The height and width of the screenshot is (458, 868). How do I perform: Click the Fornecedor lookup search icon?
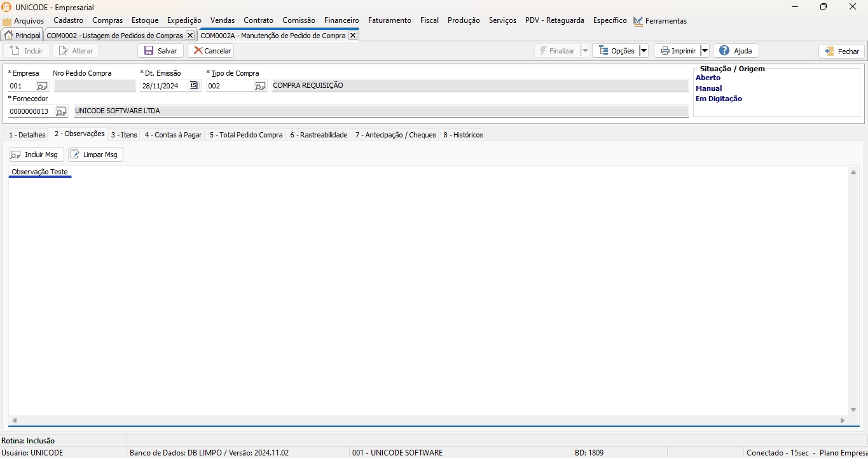point(60,111)
